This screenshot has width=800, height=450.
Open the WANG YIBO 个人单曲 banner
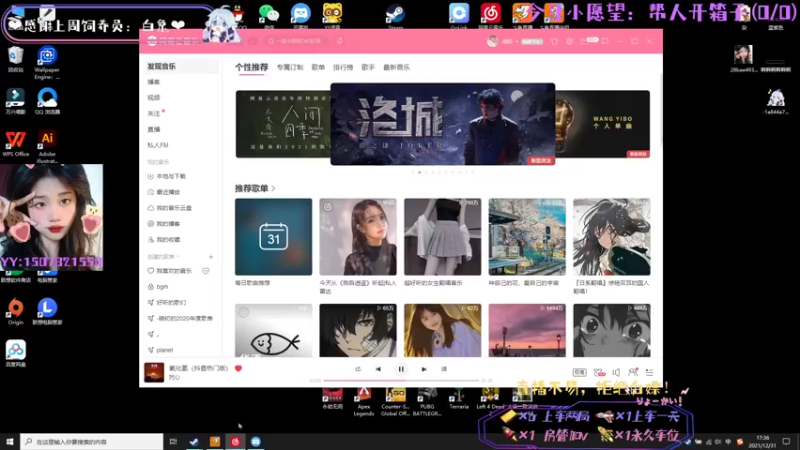point(603,124)
